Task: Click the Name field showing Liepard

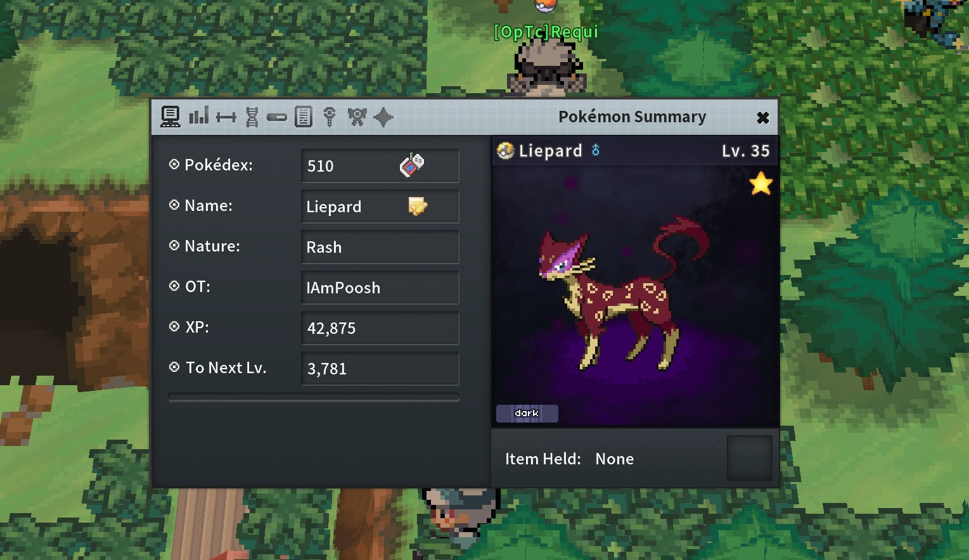Action: pos(380,207)
